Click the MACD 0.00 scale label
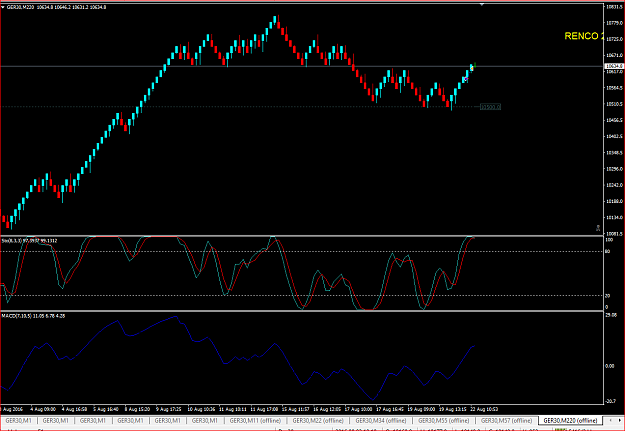The height and width of the screenshot is (431, 625). coord(610,366)
